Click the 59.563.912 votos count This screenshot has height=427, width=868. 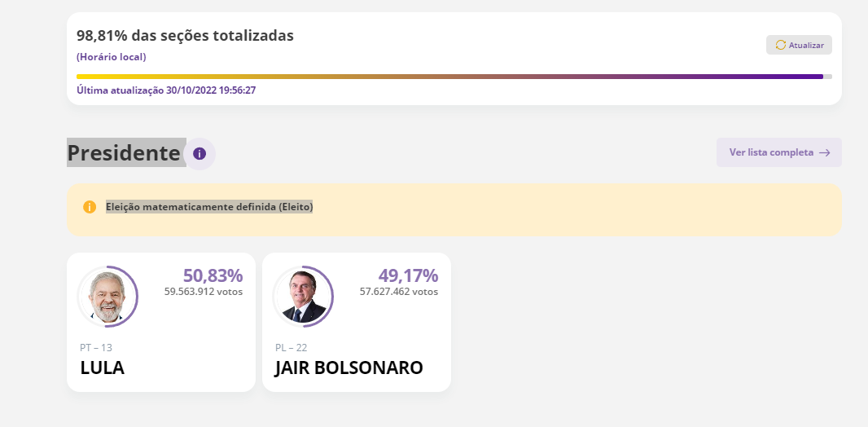click(x=204, y=291)
